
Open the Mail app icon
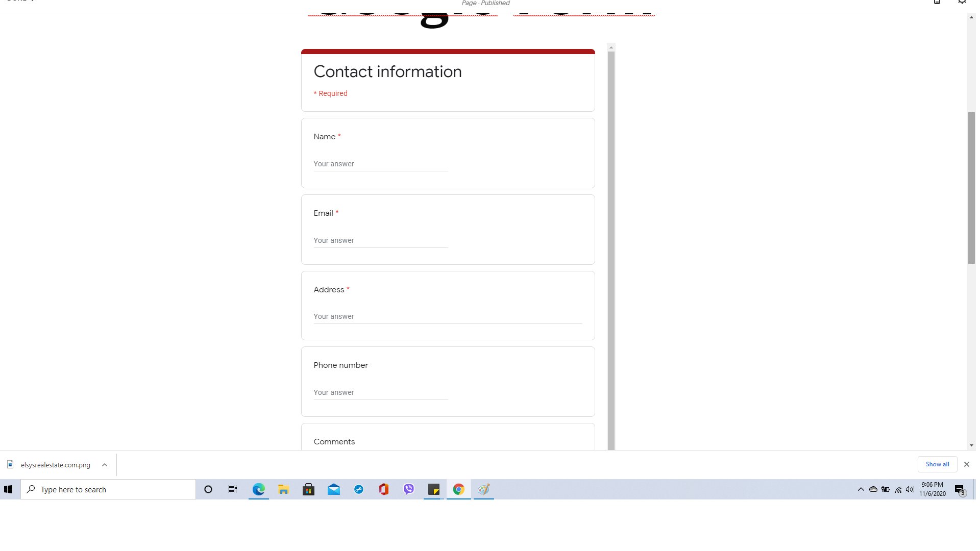pos(334,490)
